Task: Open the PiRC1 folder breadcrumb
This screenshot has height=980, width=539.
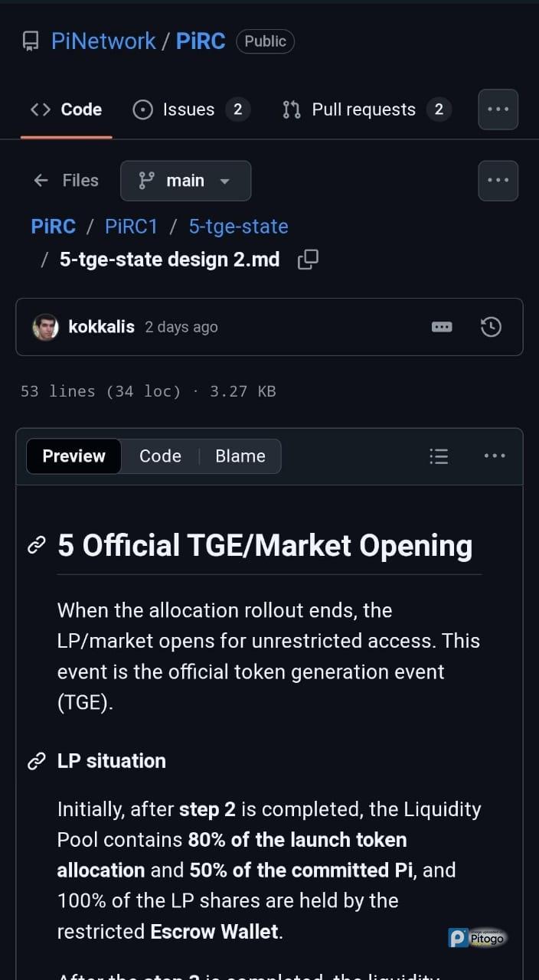Action: (x=131, y=227)
